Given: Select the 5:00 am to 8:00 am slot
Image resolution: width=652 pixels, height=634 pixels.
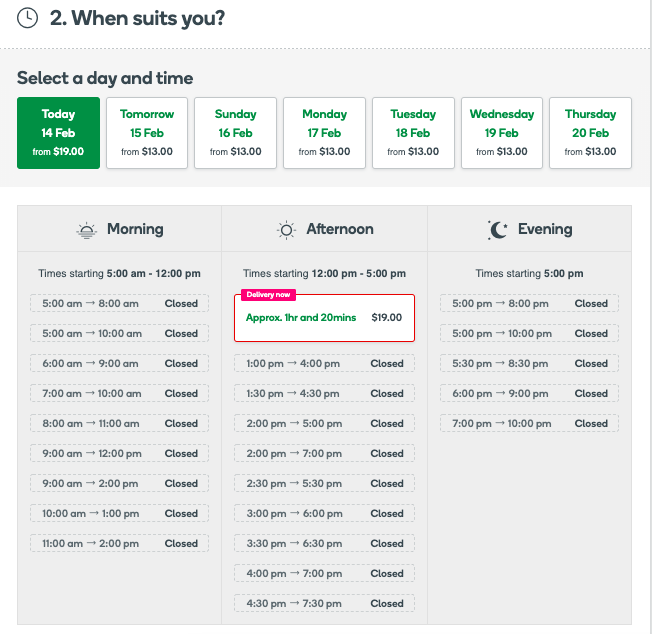Looking at the screenshot, I should coord(119,303).
